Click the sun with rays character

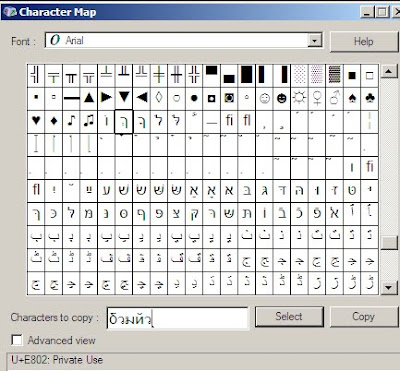click(x=299, y=98)
